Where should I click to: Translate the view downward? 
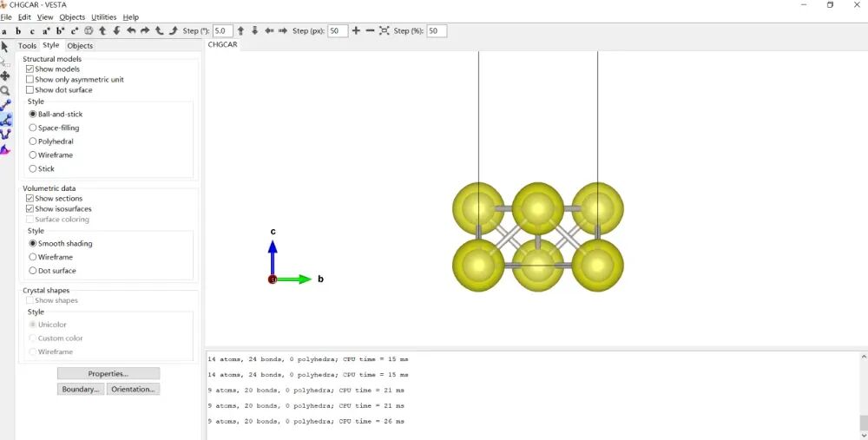tap(254, 31)
